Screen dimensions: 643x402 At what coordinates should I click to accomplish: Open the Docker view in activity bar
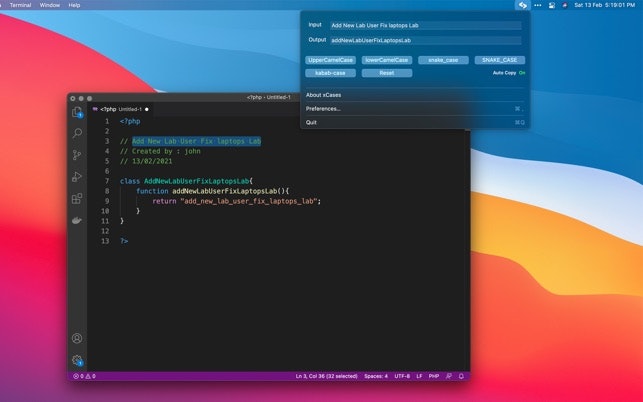coord(77,221)
